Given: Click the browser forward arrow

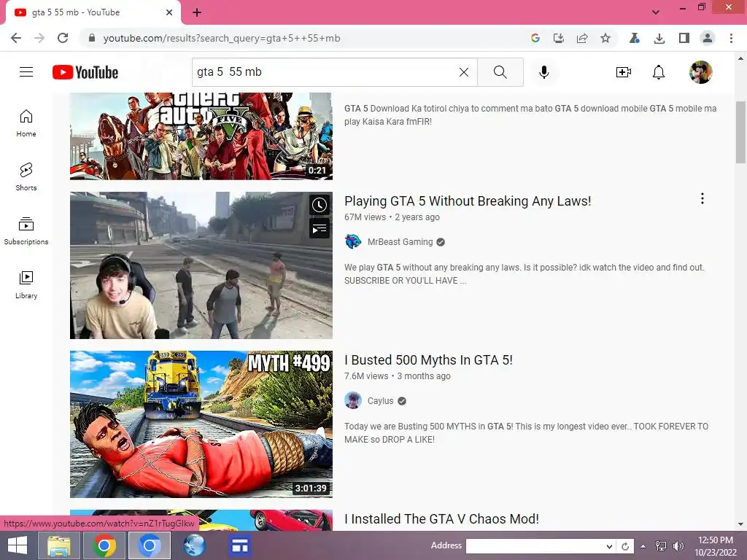Looking at the screenshot, I should click(39, 38).
